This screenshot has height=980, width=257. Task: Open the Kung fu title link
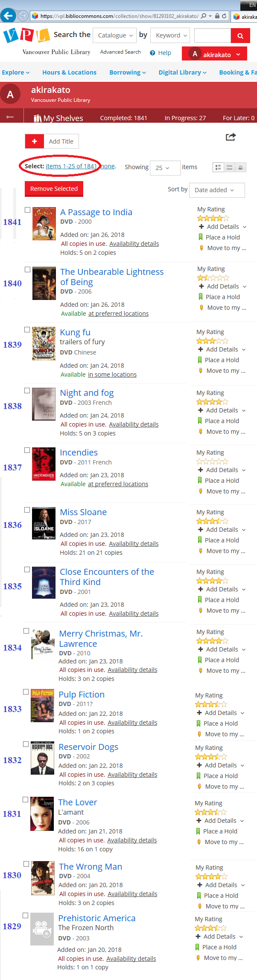pyautogui.click(x=75, y=332)
